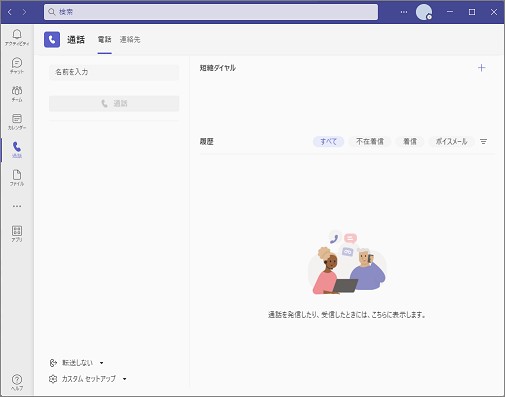Click the search magnifier icon
Screen dimensions: 505x397
[52, 12]
